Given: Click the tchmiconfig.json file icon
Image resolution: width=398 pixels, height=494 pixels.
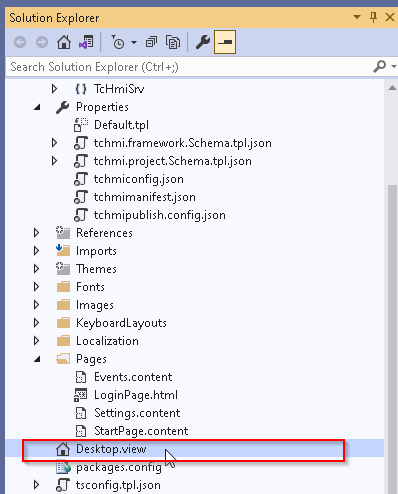Looking at the screenshot, I should coord(81,179).
